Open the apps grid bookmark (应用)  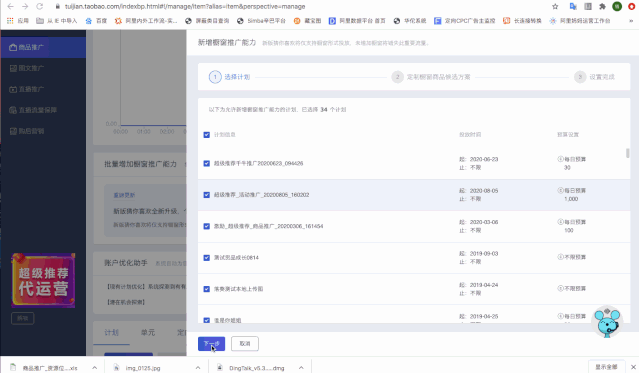click(18, 21)
